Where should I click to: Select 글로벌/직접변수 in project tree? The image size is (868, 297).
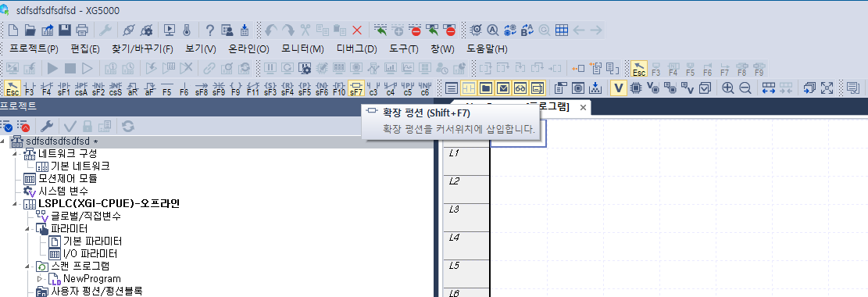pyautogui.click(x=86, y=216)
